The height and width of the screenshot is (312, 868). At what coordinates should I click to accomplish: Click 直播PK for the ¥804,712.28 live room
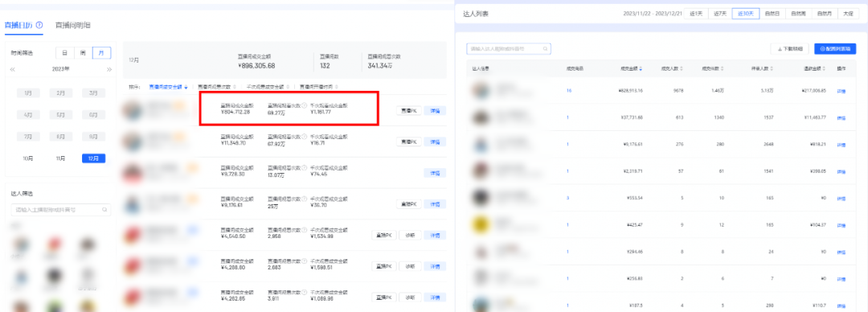(409, 111)
